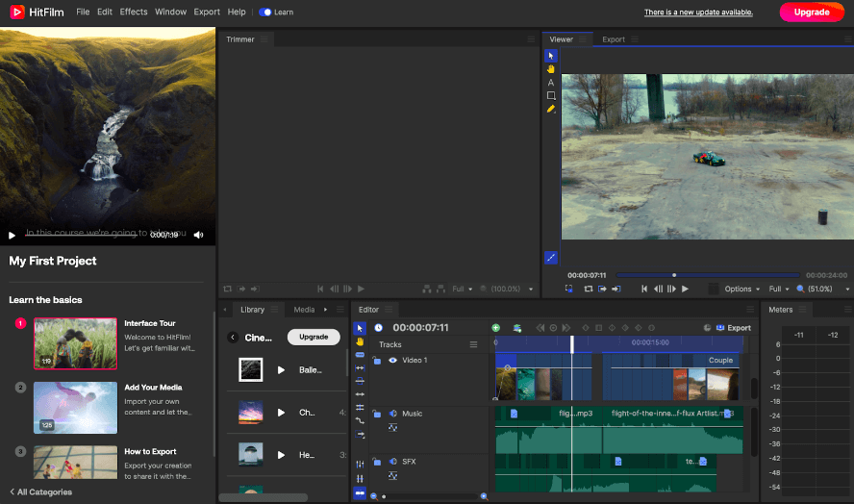Open the Trimmer Full quality dropdown

462,289
